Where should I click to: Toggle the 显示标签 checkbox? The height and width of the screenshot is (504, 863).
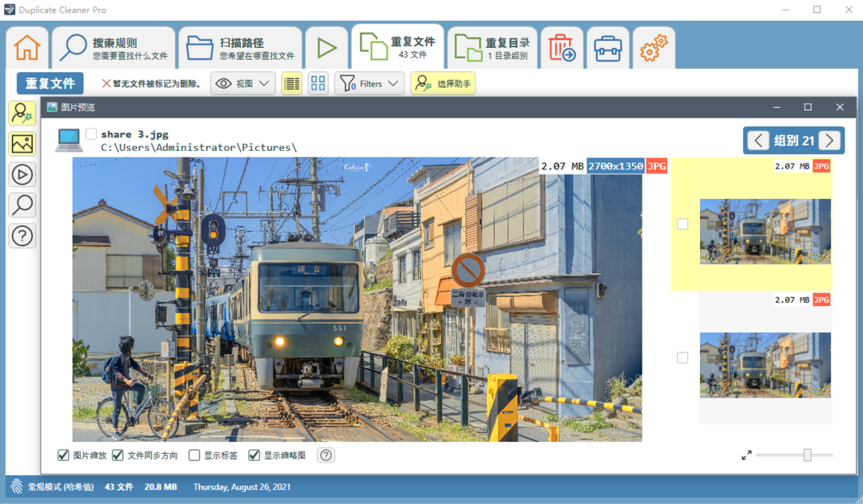click(x=193, y=455)
